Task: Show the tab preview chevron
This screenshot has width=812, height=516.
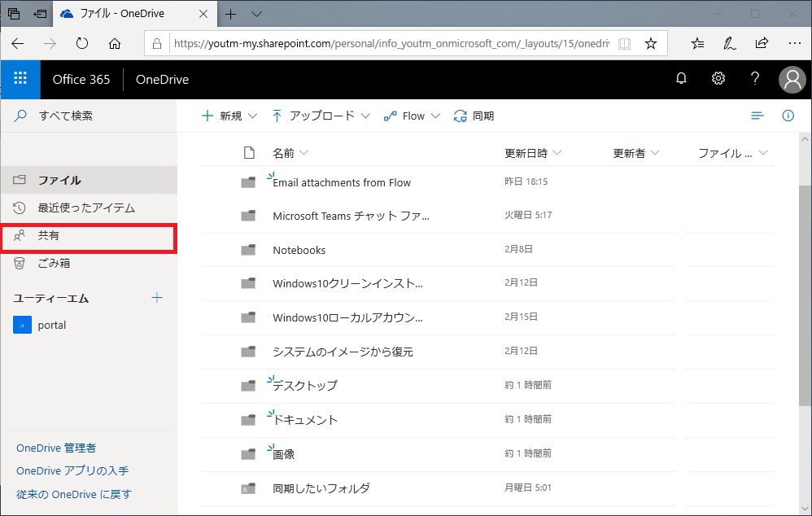Action: point(256,14)
